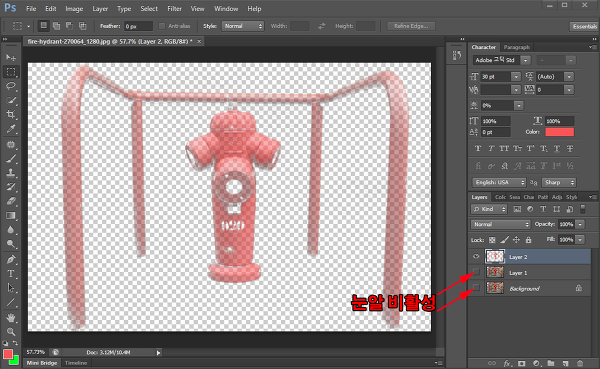
Task: Open the Filter menu
Action: coord(174,8)
